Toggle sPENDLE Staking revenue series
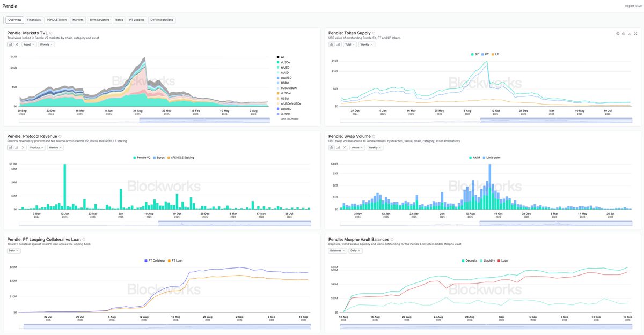 181,158
